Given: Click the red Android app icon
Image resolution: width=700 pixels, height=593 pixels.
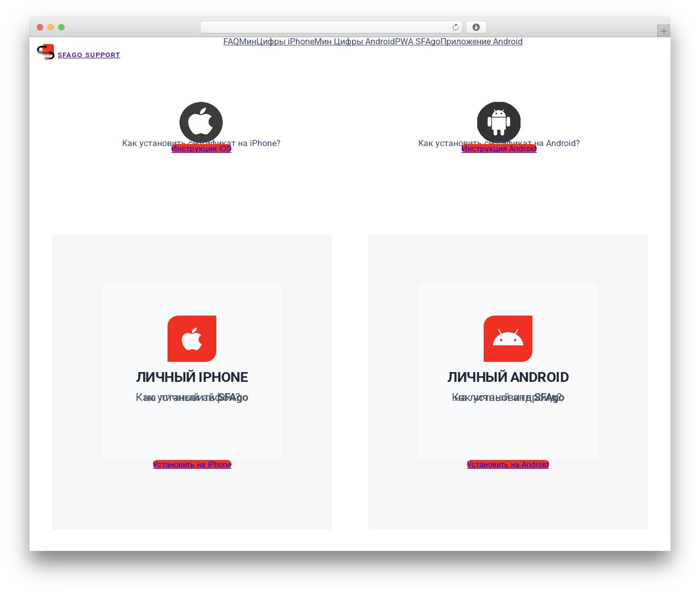Looking at the screenshot, I should (x=508, y=339).
